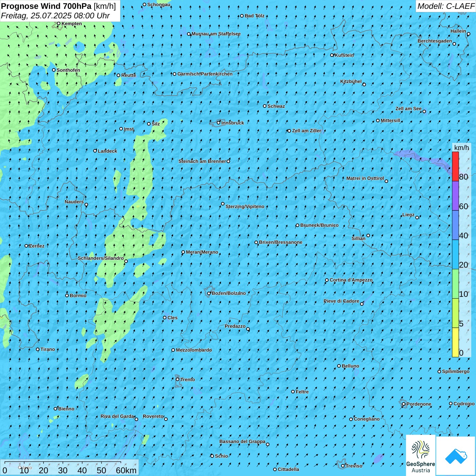Click the forecast date 'Freitag, 25.07.2025 08:00 Uhr'
476x476 pixels.
point(55,16)
